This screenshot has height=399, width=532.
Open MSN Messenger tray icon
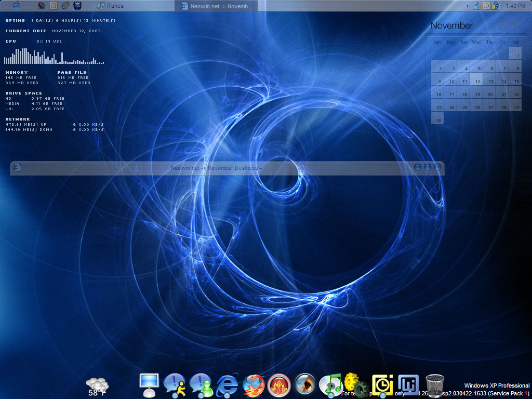click(476, 6)
